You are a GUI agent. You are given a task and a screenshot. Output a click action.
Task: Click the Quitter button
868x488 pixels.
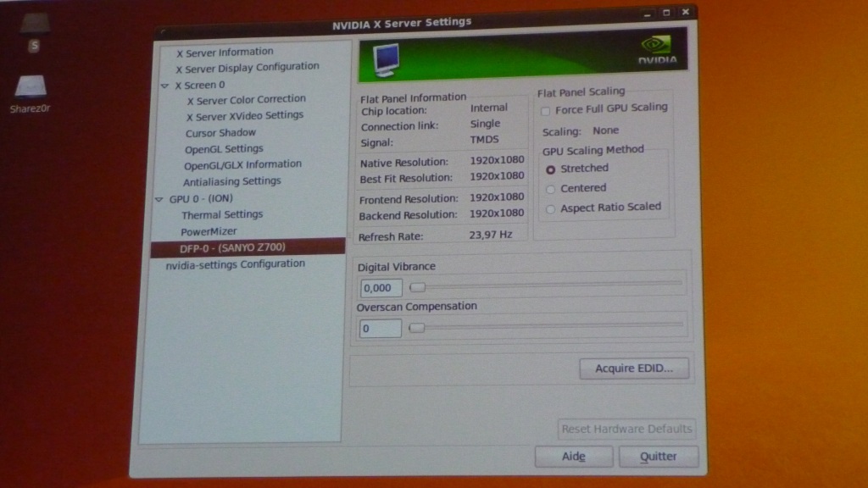658,457
